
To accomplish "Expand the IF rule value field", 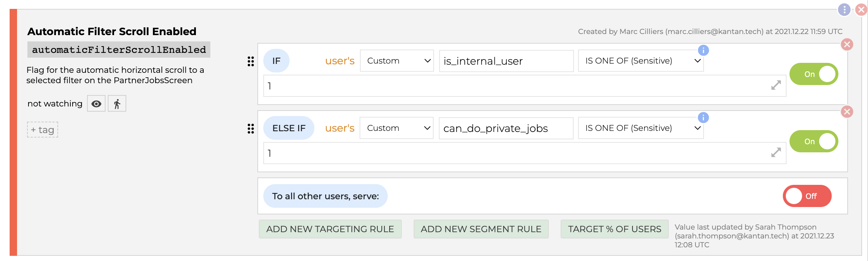I will pyautogui.click(x=776, y=85).
